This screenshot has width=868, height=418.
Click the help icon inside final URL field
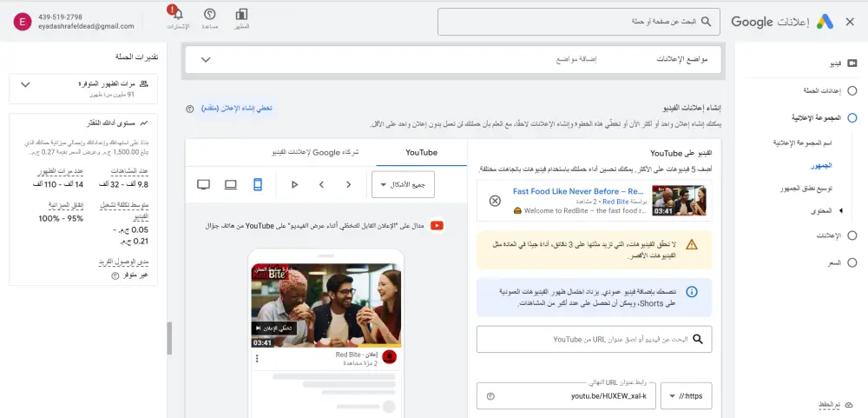tap(490, 396)
